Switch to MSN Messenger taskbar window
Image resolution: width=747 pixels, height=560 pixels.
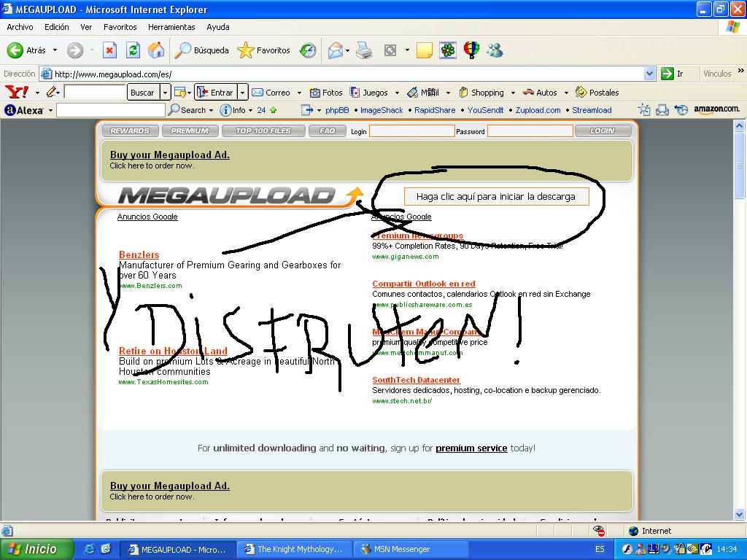(411, 549)
